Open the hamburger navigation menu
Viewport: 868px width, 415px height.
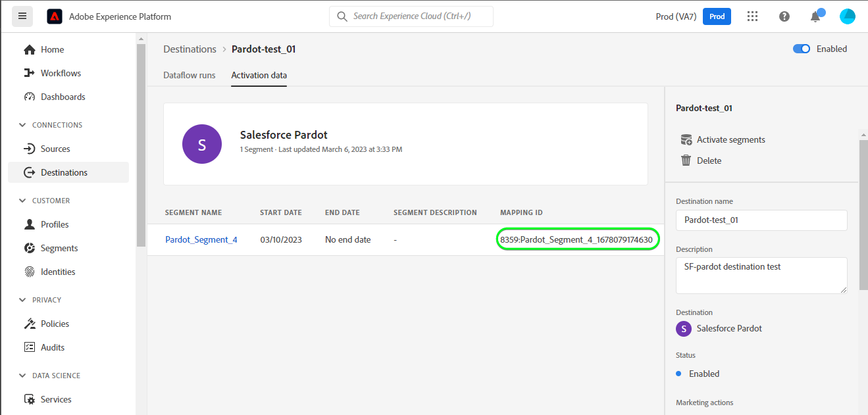tap(22, 16)
